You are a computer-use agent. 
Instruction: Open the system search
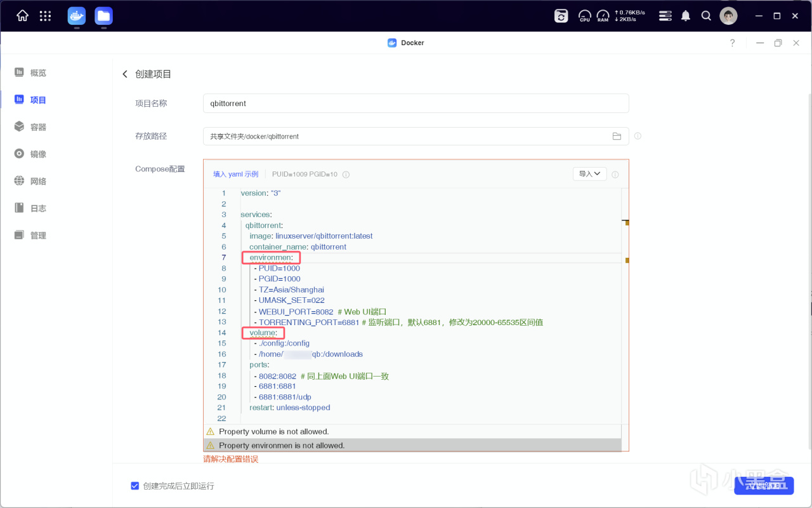(x=706, y=16)
